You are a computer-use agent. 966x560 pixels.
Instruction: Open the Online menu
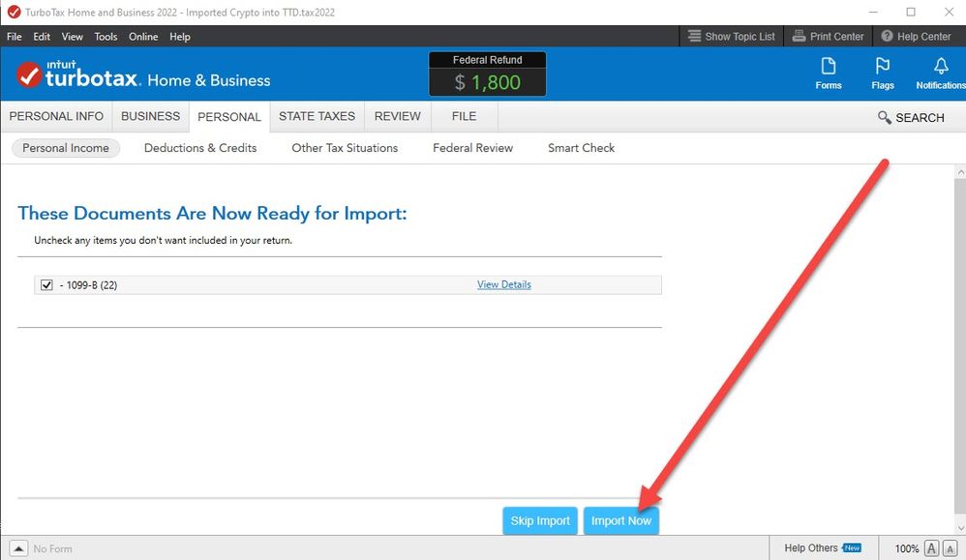pos(143,37)
